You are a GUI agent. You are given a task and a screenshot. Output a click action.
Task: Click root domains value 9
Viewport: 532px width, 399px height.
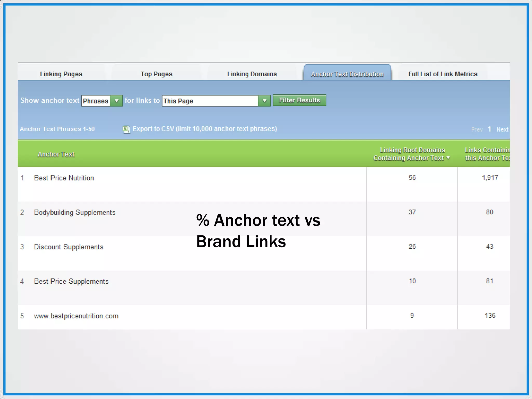click(x=412, y=316)
